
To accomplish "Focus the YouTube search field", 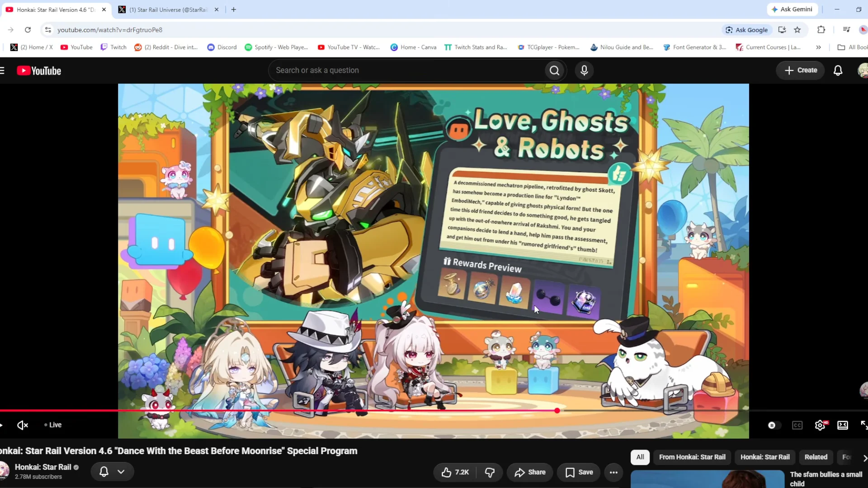I will coord(407,70).
